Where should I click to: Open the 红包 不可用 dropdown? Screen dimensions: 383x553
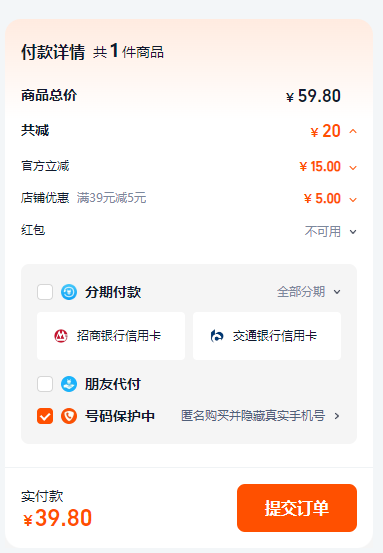[x=331, y=232]
